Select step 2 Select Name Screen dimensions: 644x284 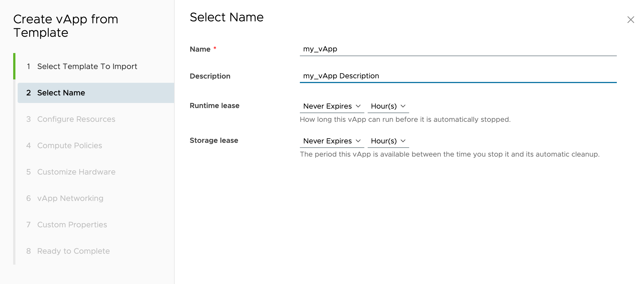point(96,93)
